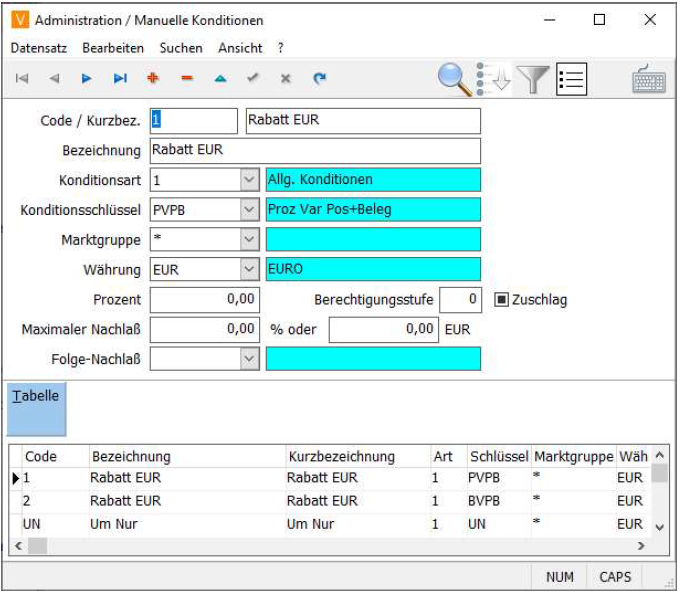
Task: Open the Währung dropdown list
Action: (x=249, y=269)
